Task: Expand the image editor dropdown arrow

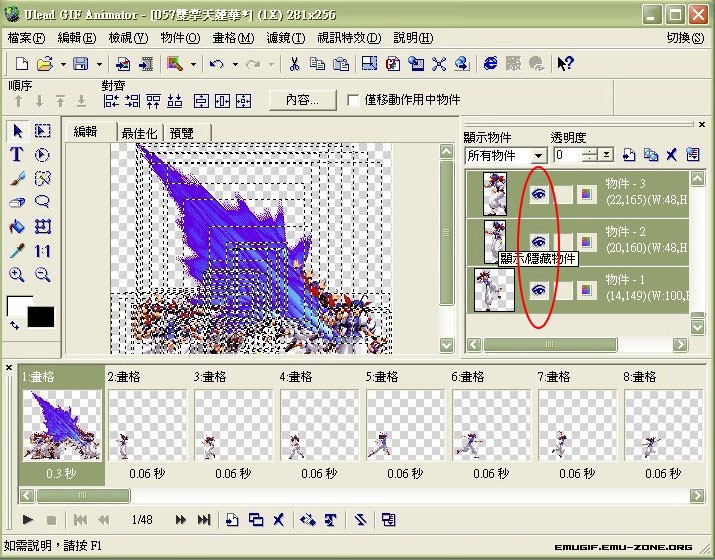Action: (193, 64)
